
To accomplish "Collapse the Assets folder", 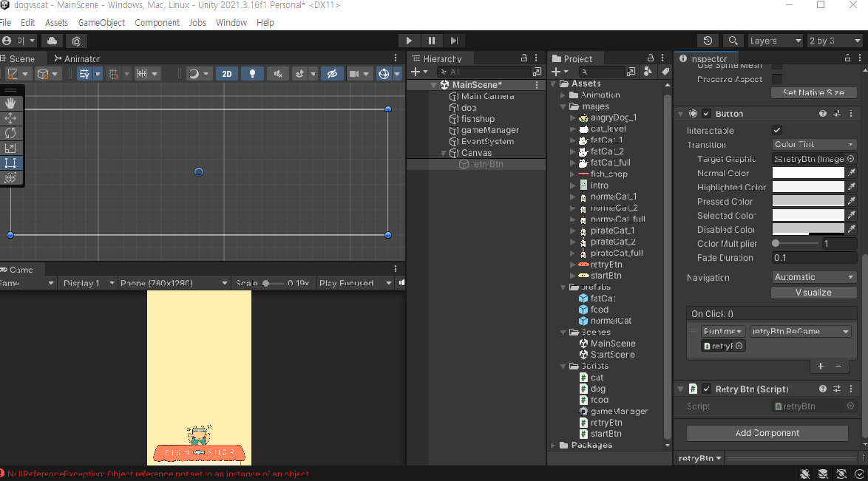I will [553, 83].
